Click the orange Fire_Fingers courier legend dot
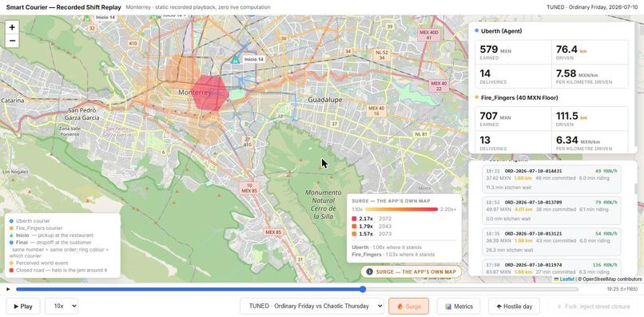 11,228
